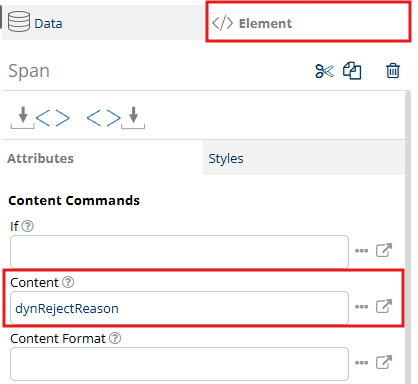Screen dimensions: 418x384
Task: Open the If expression in external editor
Action: point(384,250)
